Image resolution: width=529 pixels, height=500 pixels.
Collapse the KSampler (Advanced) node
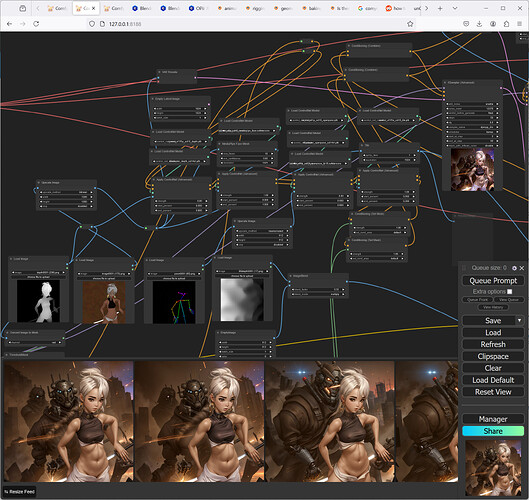click(445, 82)
